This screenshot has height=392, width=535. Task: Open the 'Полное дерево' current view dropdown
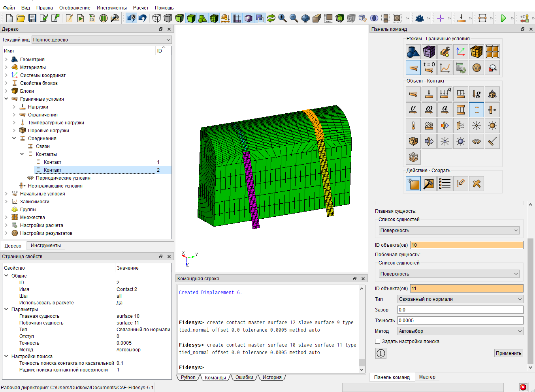102,39
